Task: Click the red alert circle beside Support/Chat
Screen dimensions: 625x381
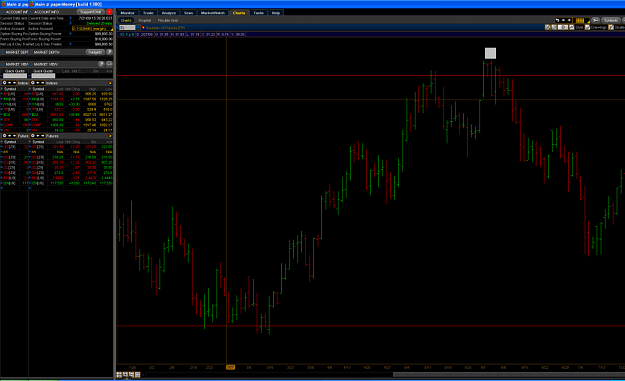Action: 109,12
